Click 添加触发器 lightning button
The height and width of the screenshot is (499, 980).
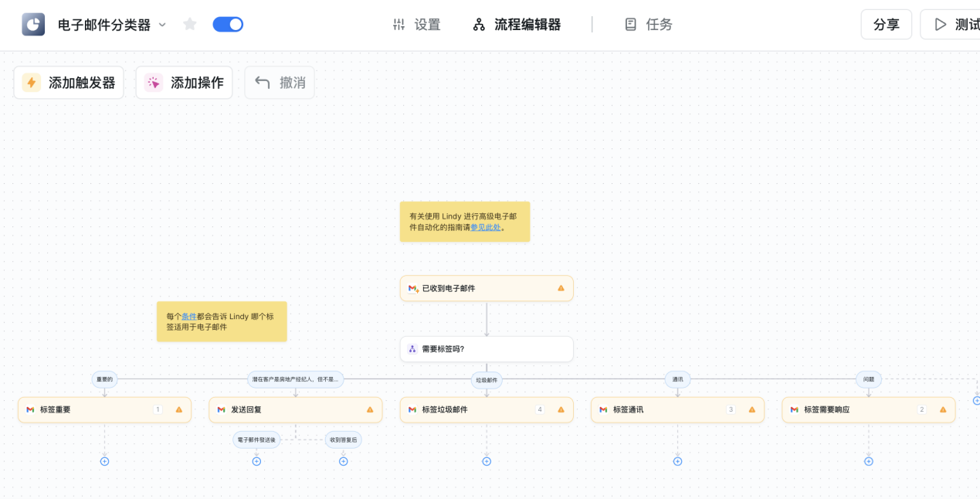[69, 83]
